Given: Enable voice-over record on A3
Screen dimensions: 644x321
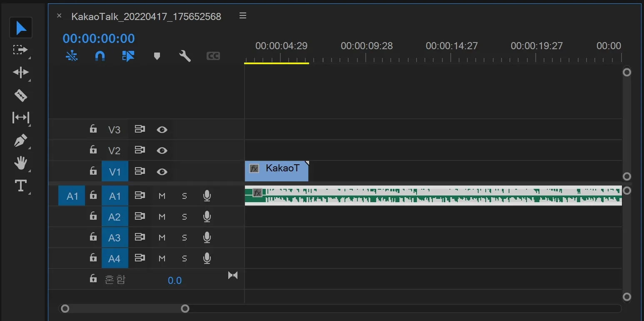Looking at the screenshot, I should pos(207,237).
